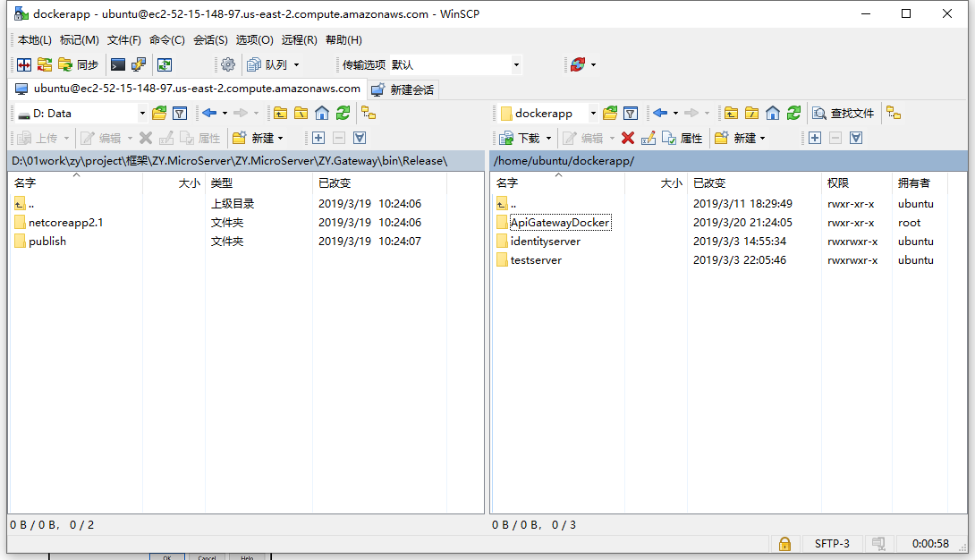Go to remote root directory icon
975x560 pixels.
(751, 113)
